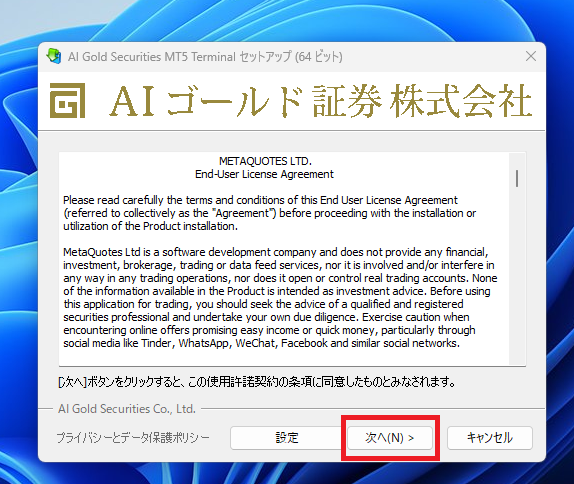Viewport: 574px width, 484px height.
Task: Click the 次へ(N) > button
Action: [x=390, y=438]
